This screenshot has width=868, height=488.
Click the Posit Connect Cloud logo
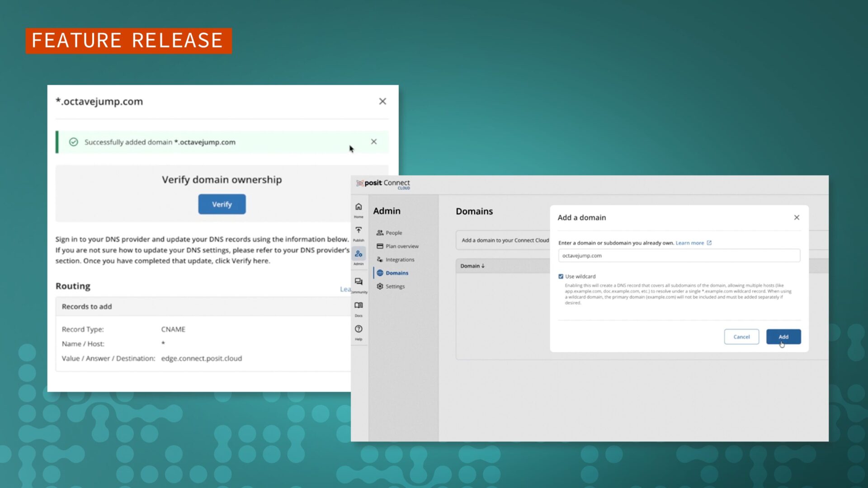(x=383, y=183)
